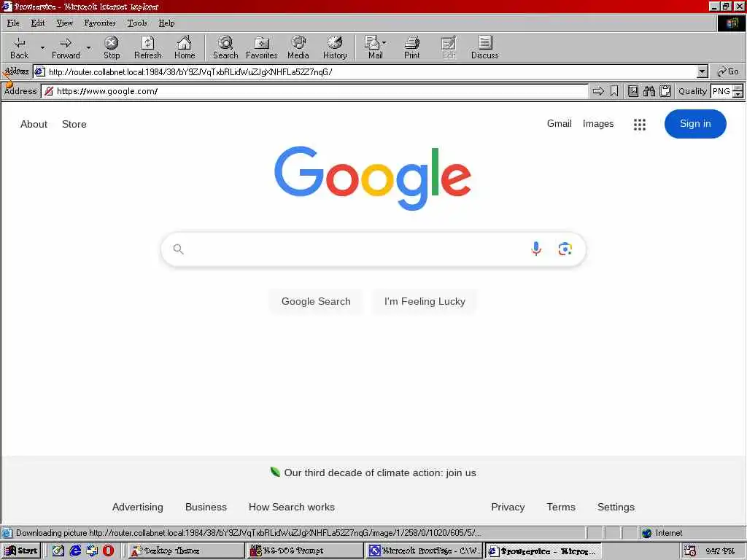Viewport: 747px width, 560px height.
Task: Refresh the page via the Refresh icon
Action: (147, 47)
